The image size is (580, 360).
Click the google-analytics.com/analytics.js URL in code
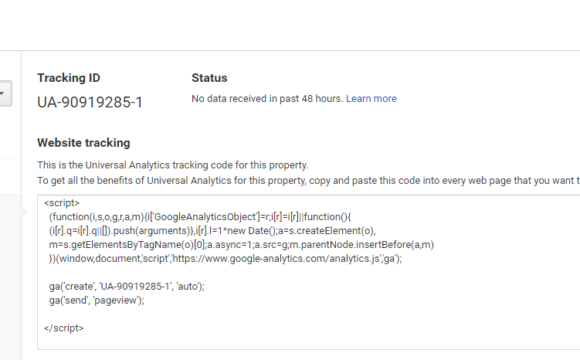276,259
